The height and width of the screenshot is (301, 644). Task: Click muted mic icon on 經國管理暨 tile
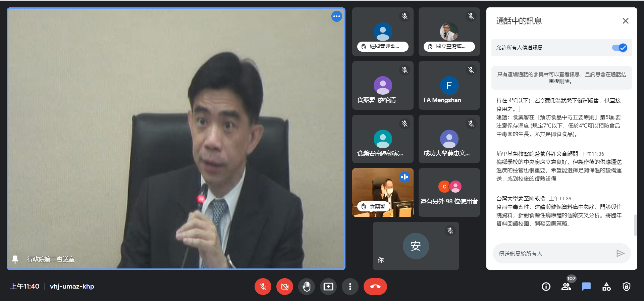tap(405, 16)
